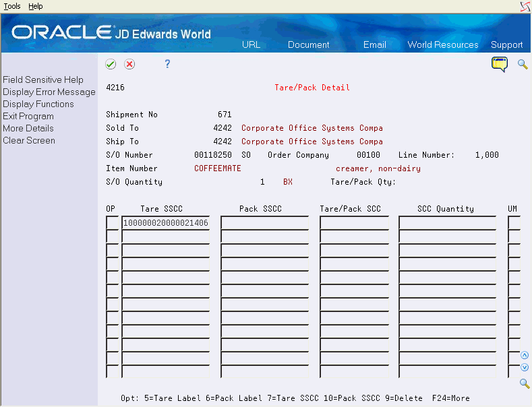Click the Tare SSCC field with 100000020000021406
Viewport: 532px width, 407px height.
pos(166,223)
